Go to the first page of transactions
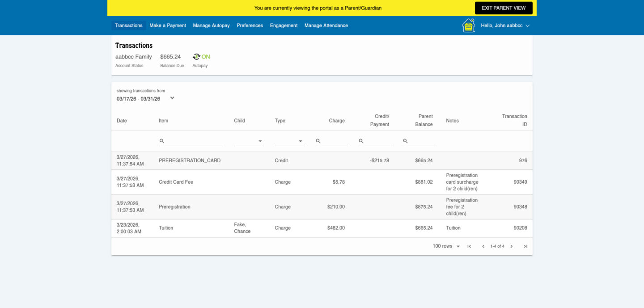The image size is (644, 308). pos(469,246)
